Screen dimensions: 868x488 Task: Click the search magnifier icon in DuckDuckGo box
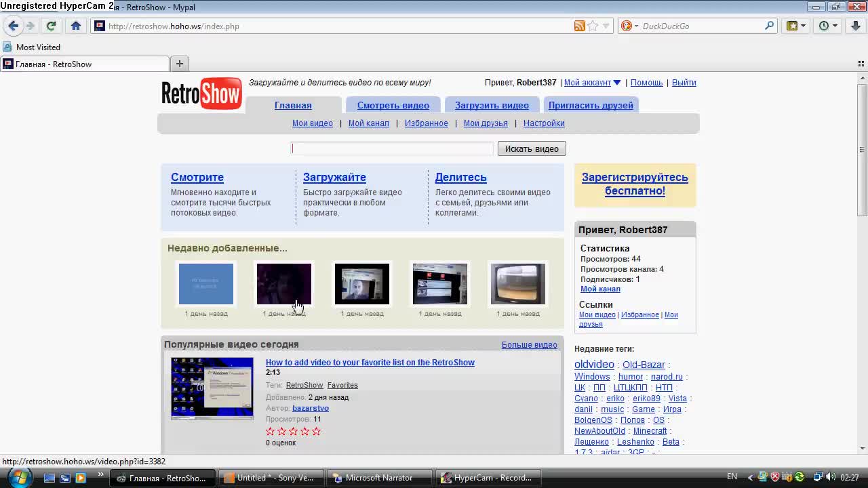tap(769, 26)
